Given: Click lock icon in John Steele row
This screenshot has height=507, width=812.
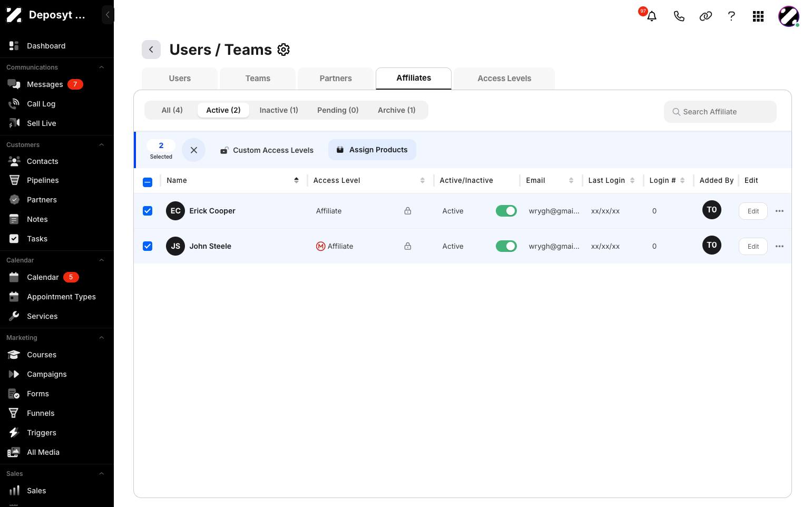Looking at the screenshot, I should click(408, 246).
